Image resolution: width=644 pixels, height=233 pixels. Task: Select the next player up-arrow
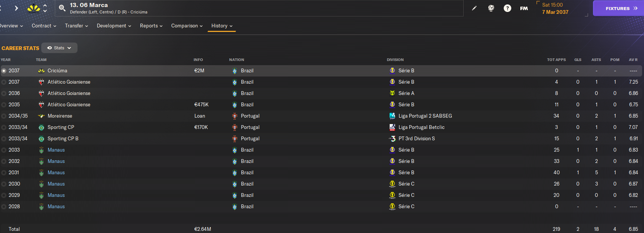click(45, 6)
